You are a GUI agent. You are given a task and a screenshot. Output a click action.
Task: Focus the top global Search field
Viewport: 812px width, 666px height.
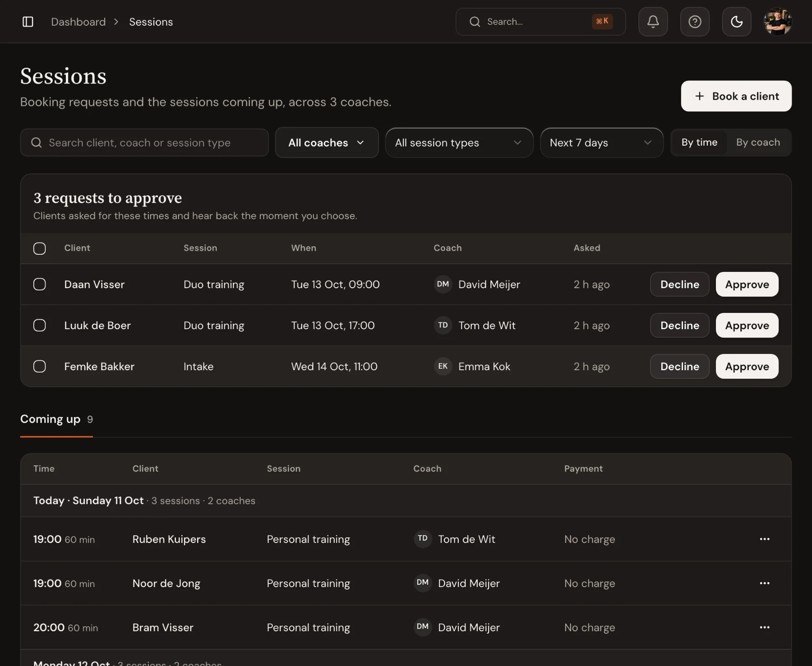(x=540, y=22)
